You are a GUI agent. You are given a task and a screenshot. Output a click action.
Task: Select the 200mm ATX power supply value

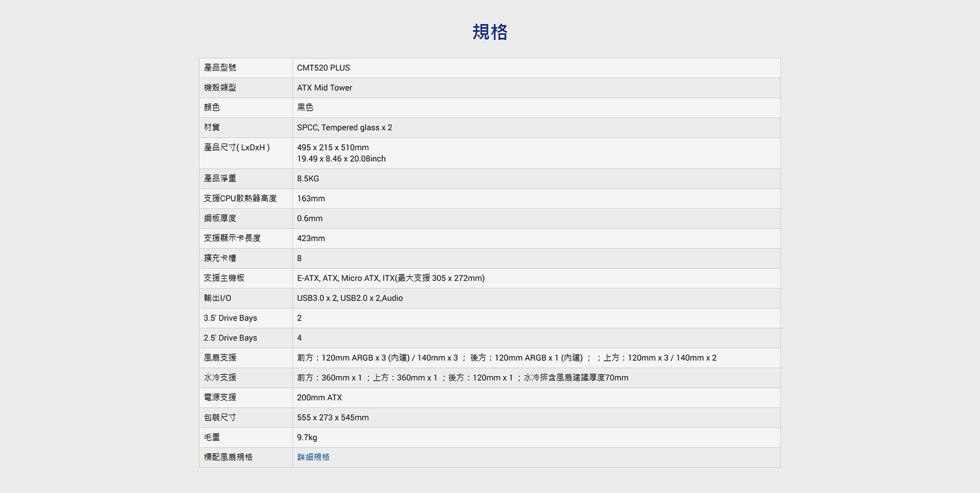(x=319, y=398)
